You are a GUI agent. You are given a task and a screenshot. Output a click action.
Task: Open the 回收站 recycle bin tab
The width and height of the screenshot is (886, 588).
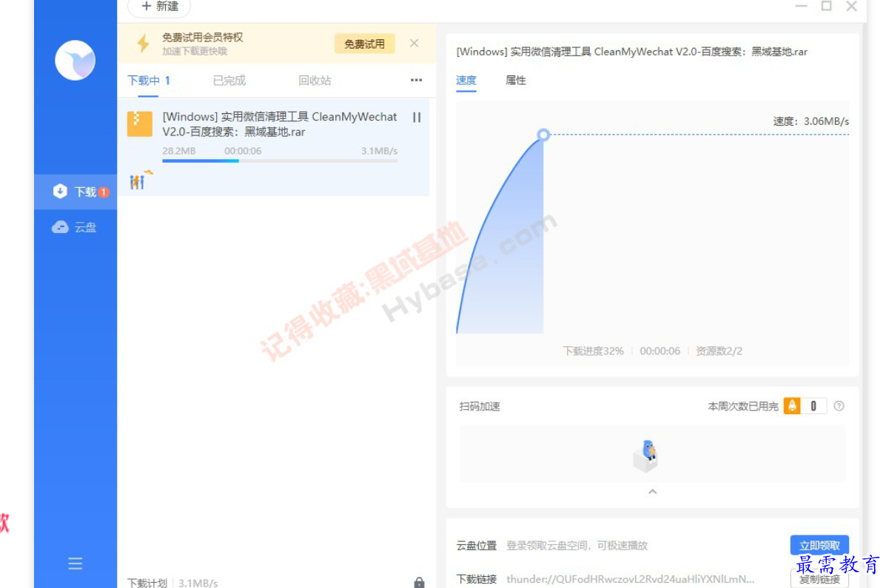pyautogui.click(x=315, y=80)
